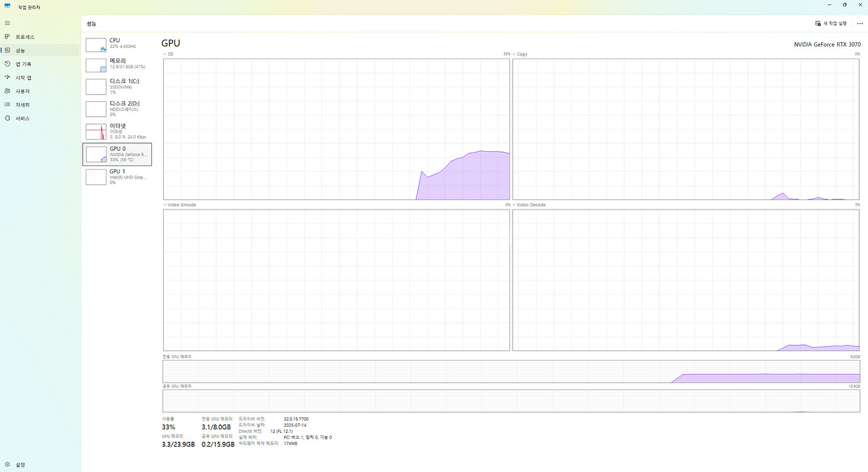This screenshot has width=868, height=472.
Task: Click 새 작업 실행 (Run new task) button
Action: pyautogui.click(x=831, y=23)
